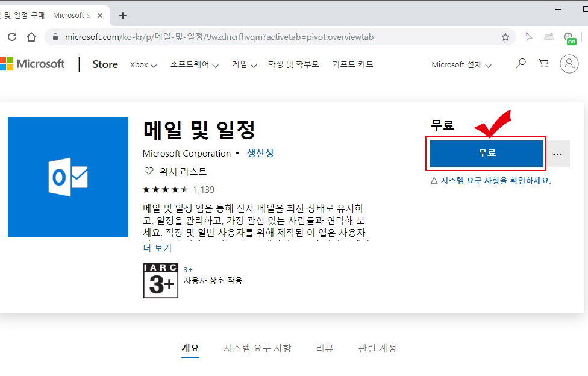Add to wish list via heart icon
Screen dimensions: 588x376
[x=149, y=171]
